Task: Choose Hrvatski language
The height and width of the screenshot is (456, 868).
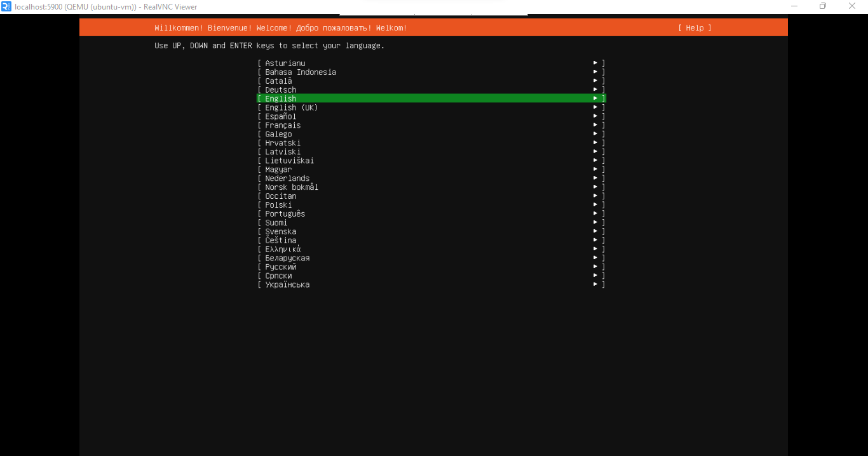Action: point(431,143)
